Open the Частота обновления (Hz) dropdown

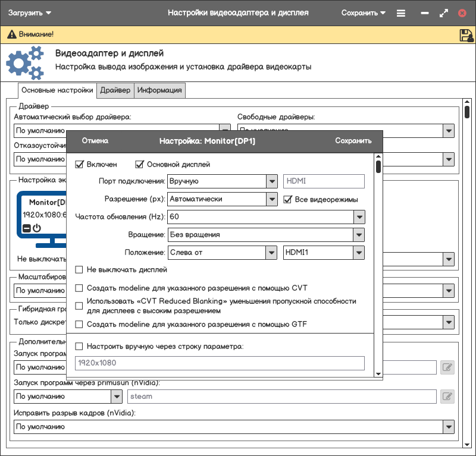coord(359,217)
